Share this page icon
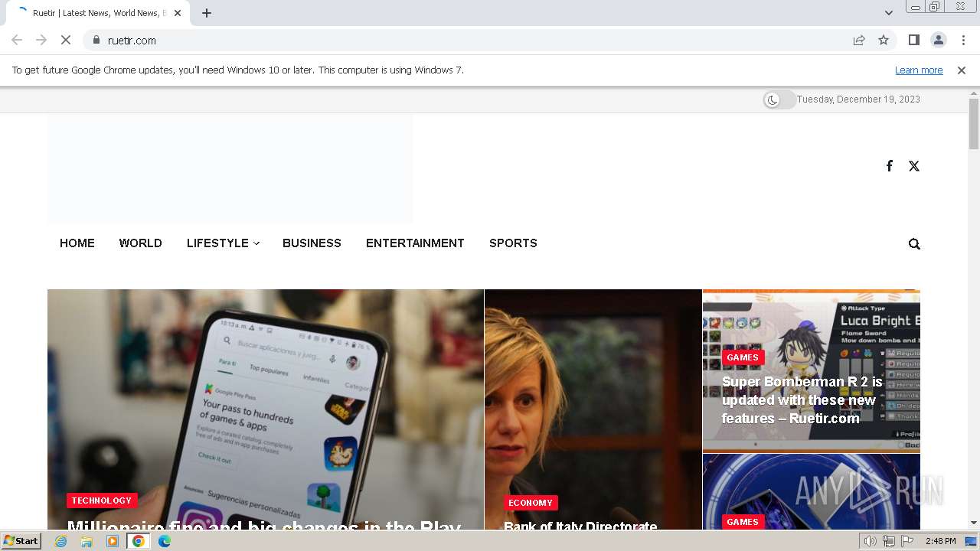The height and width of the screenshot is (551, 980). (859, 40)
